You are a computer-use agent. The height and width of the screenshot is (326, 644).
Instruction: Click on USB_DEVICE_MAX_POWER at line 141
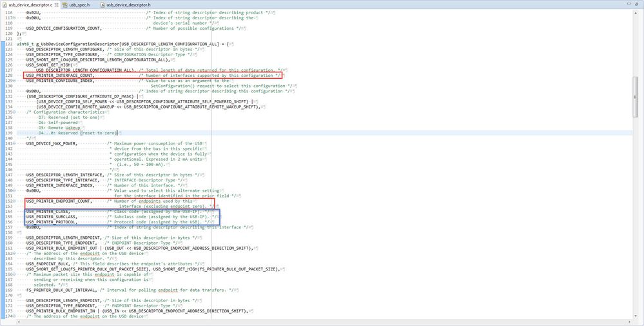[x=52, y=143]
